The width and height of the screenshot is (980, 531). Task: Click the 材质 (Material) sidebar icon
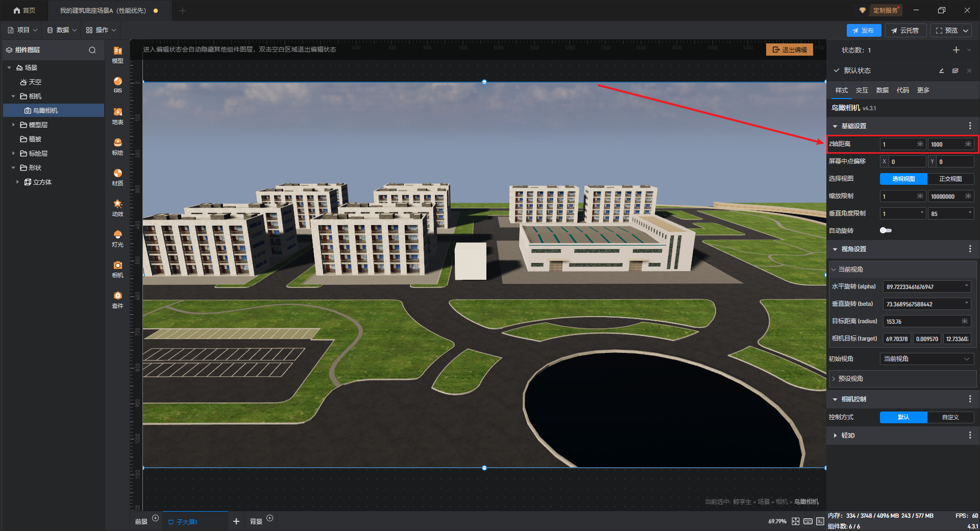click(117, 177)
